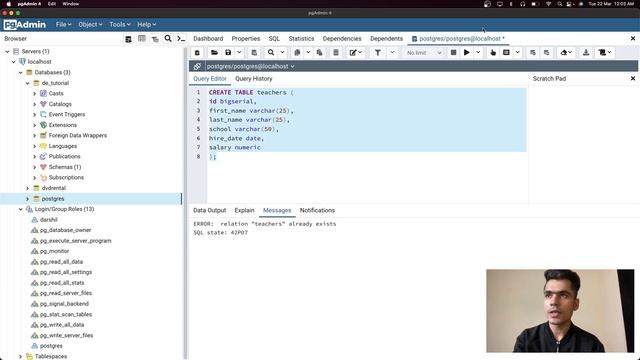Expand the dvdrental database arrow
Screen dimensions: 640x360
pos(27,188)
